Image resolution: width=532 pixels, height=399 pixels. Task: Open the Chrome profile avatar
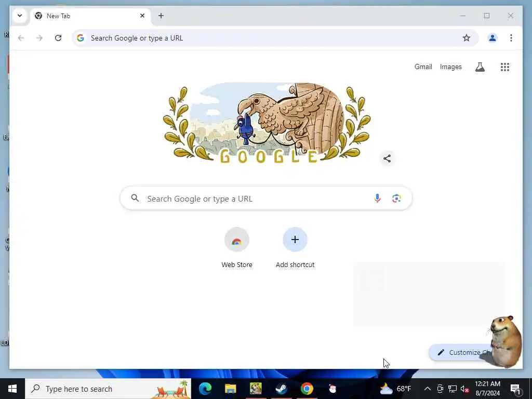[493, 38]
